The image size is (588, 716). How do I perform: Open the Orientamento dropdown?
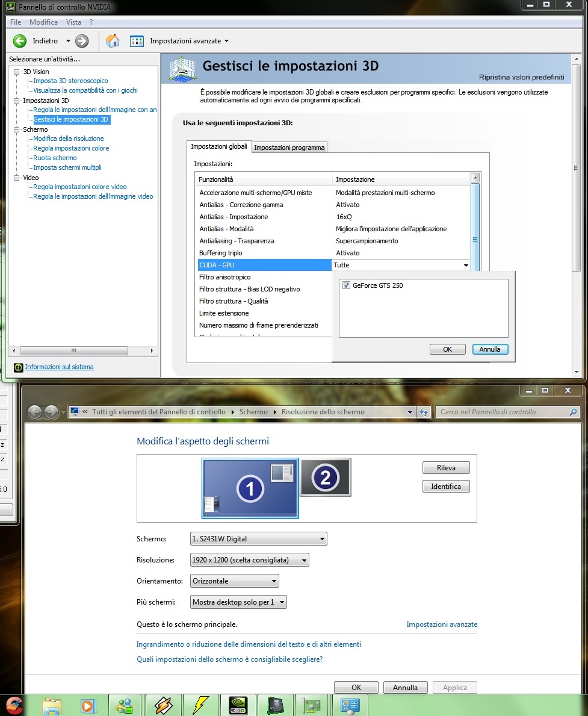point(234,581)
